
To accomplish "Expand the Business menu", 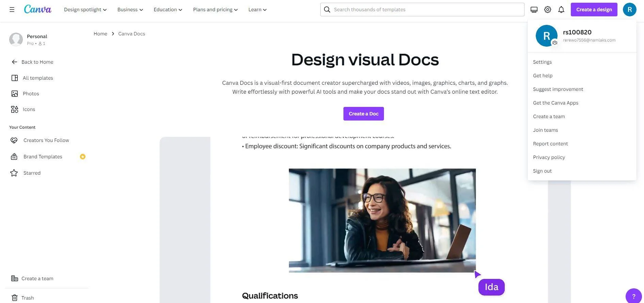I will [x=130, y=10].
